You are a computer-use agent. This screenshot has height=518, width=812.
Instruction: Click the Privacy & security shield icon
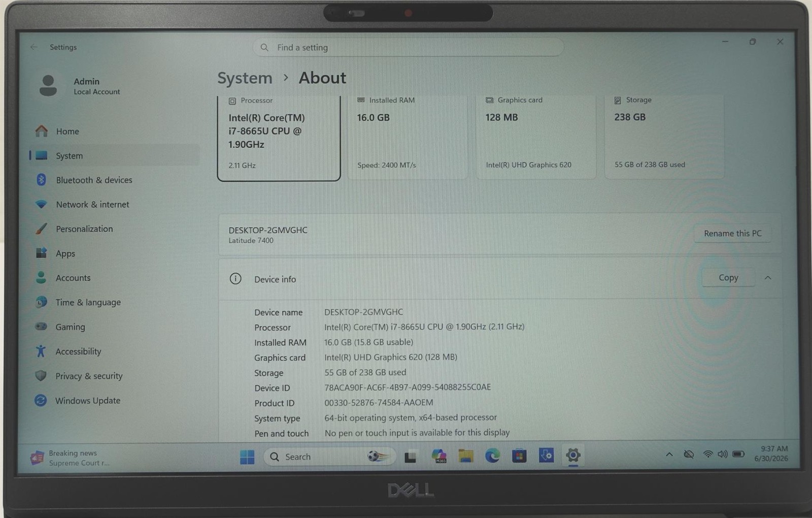click(x=41, y=376)
